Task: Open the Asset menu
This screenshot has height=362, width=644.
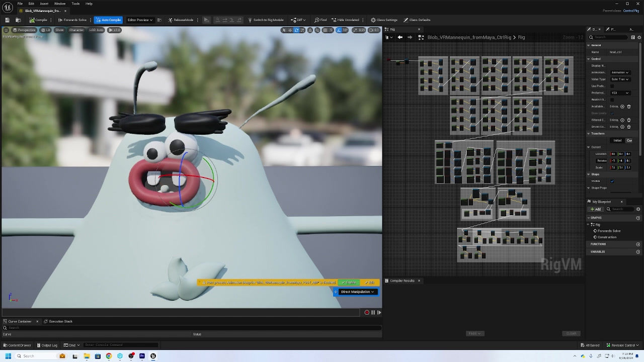Action: pyautogui.click(x=44, y=4)
